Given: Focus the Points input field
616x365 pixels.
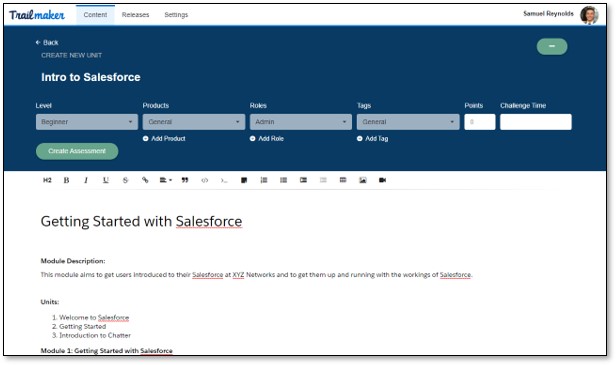Looking at the screenshot, I should 480,122.
